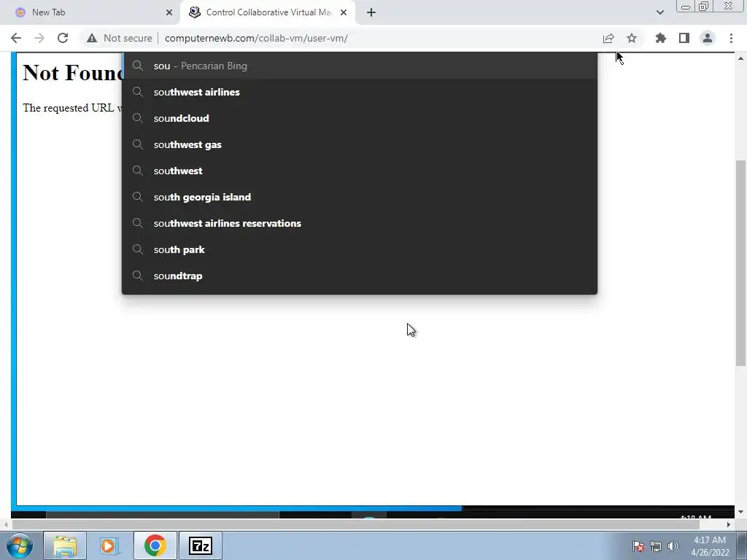
Task: Open 7-Zip from the taskbar
Action: [x=200, y=545]
